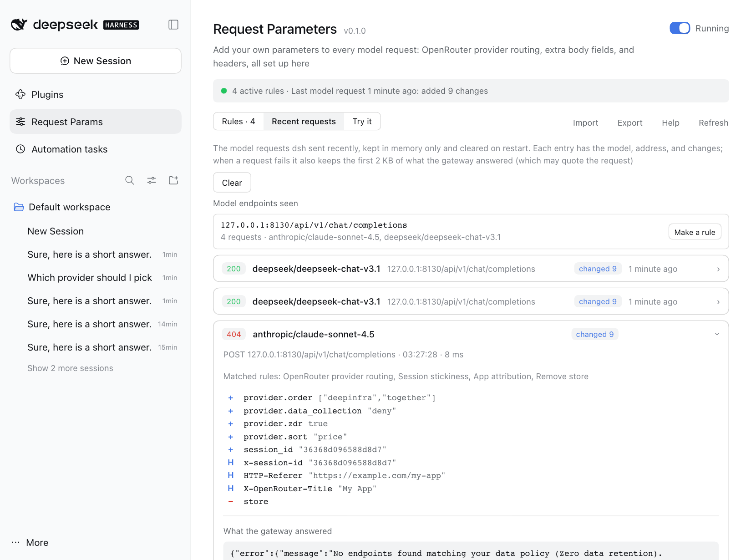751x560 pixels.
Task: Click the deepseek whale logo
Action: click(19, 25)
